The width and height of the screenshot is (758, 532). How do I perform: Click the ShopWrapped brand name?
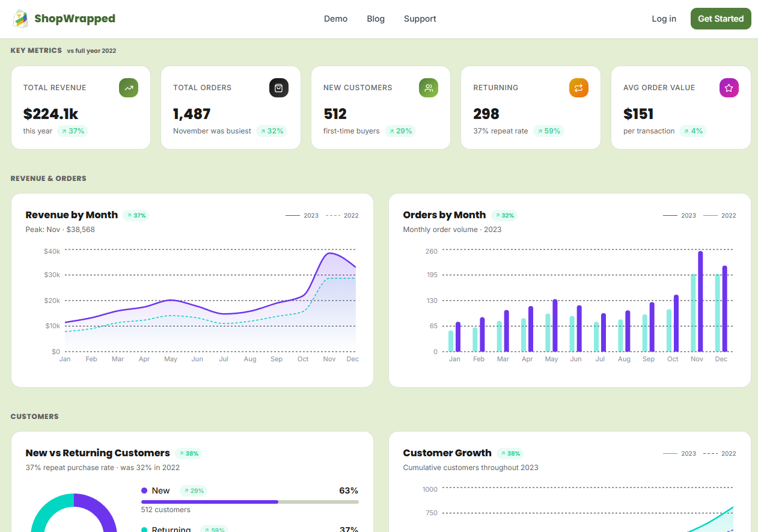75,19
